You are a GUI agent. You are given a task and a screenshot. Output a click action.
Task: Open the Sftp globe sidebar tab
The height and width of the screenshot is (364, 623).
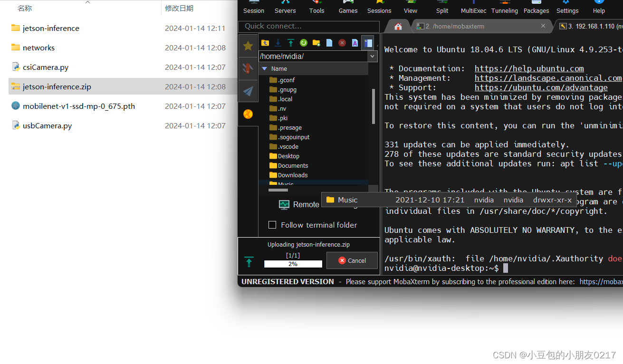coord(248,114)
